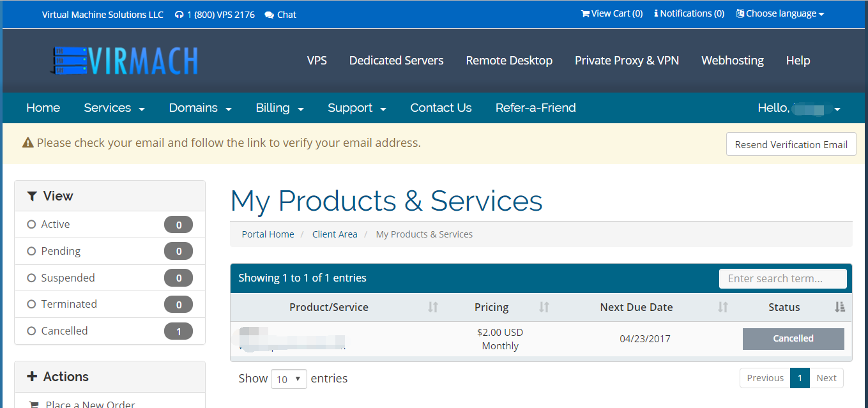868x408 pixels.
Task: Click the Pending count badge 0
Action: [178, 252]
